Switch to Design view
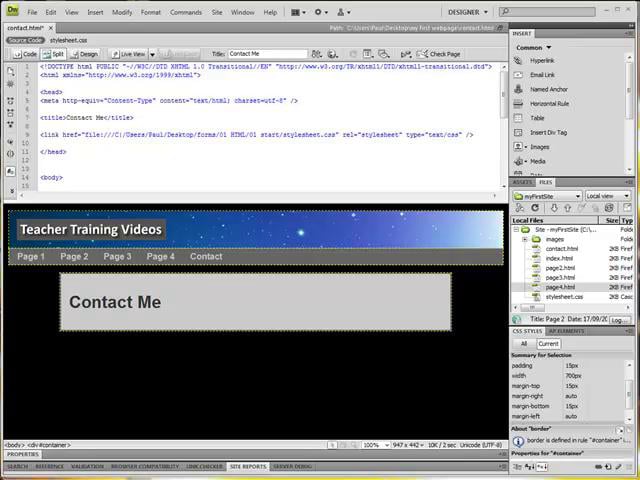 tap(84, 54)
